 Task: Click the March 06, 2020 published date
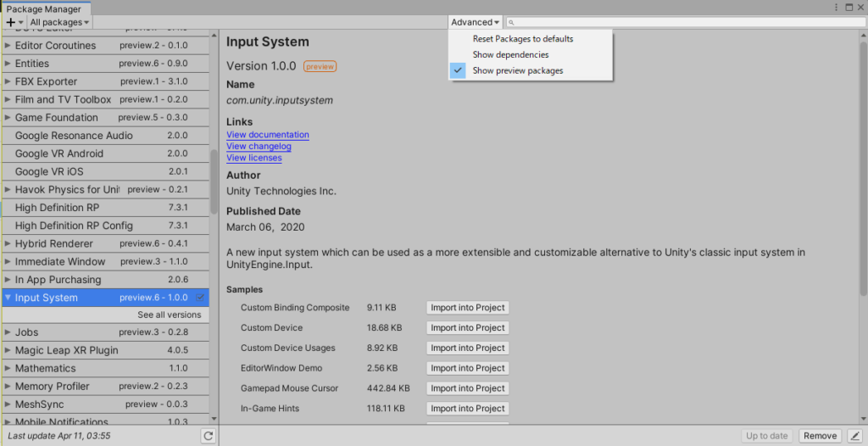(265, 227)
